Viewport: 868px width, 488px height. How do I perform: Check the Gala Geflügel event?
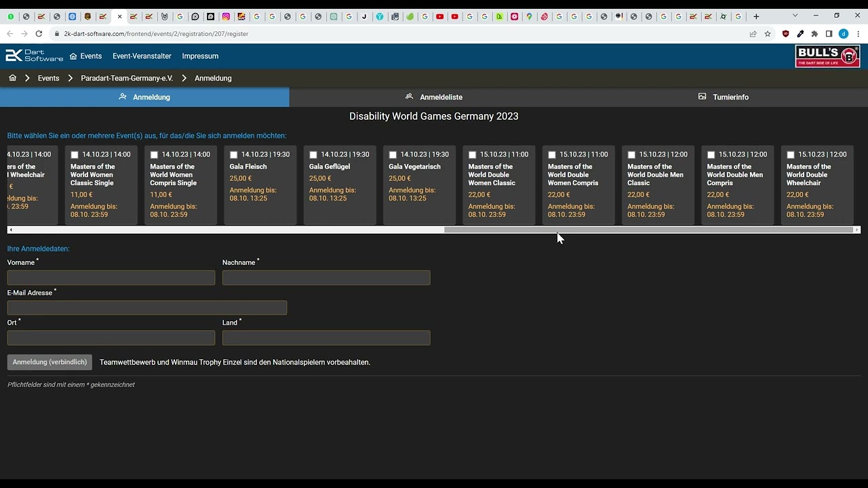[313, 155]
